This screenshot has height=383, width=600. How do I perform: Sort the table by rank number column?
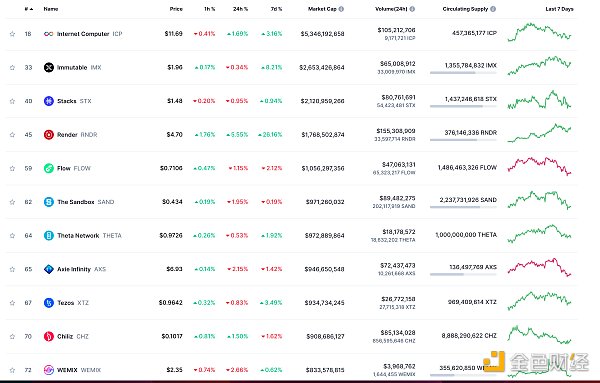coord(29,9)
